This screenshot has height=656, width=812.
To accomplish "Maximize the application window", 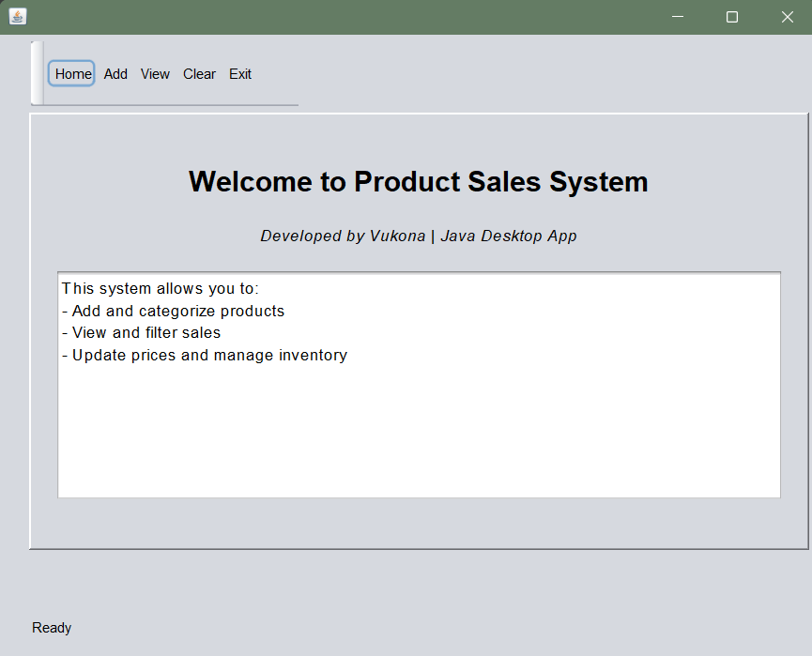I will click(732, 17).
